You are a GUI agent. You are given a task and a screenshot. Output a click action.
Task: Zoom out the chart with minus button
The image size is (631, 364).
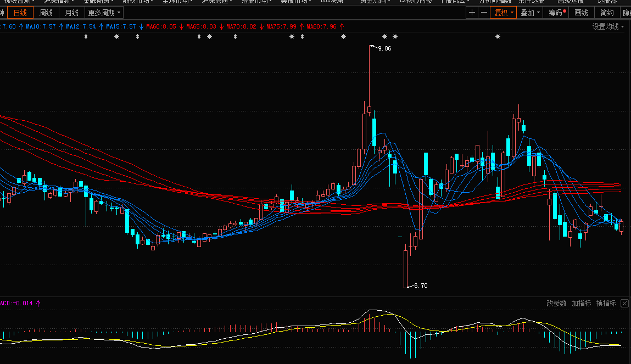click(x=484, y=13)
